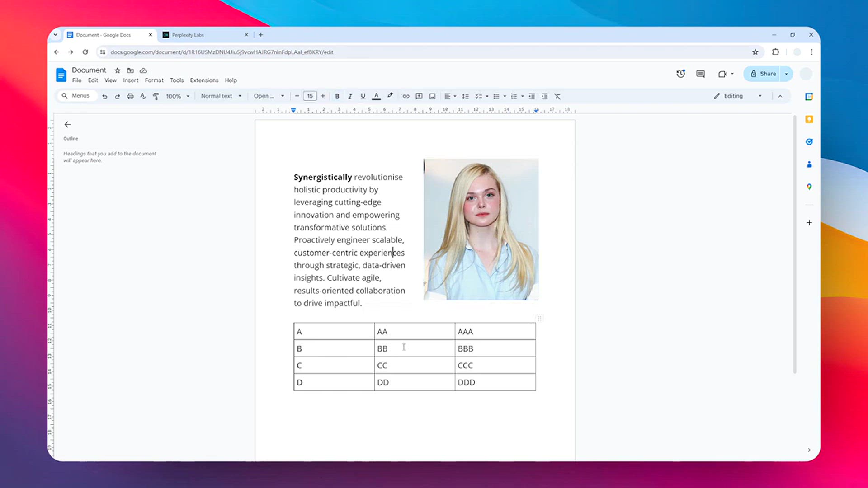The image size is (868, 488).
Task: Close the document outline
Action: tap(68, 124)
